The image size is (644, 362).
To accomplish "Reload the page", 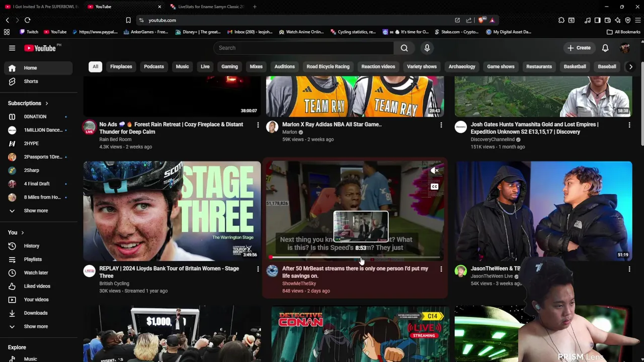I will (27, 20).
